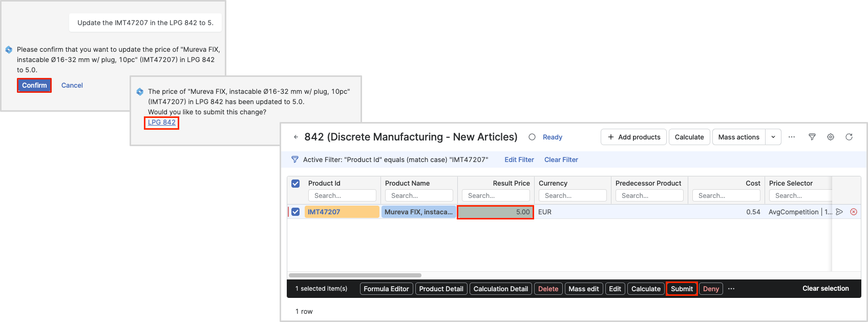Screen dimensions: 868x322
Task: Click Edit Filter in the active filter bar
Action: click(519, 159)
